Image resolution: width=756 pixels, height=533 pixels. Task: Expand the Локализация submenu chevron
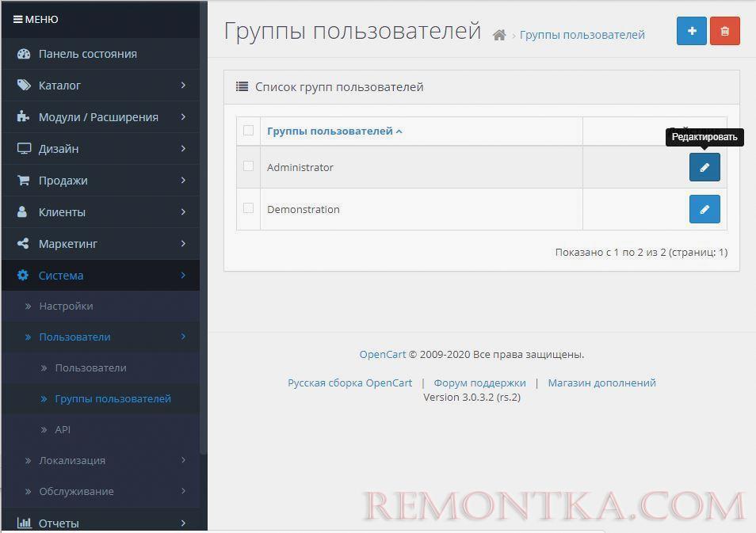tap(183, 460)
